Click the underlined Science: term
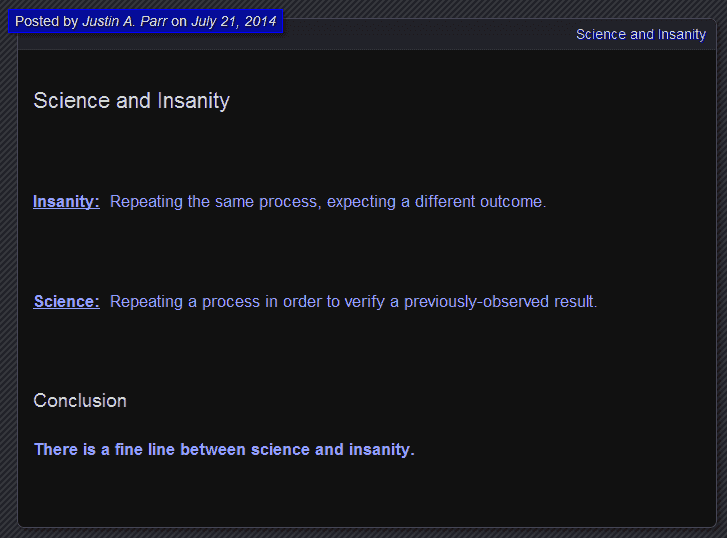 (x=66, y=301)
